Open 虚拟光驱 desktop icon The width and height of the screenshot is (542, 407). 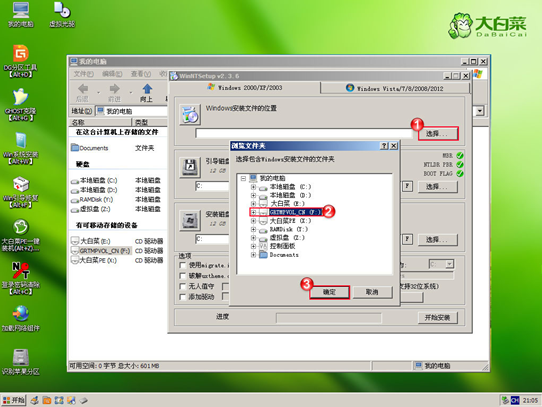coord(62,15)
